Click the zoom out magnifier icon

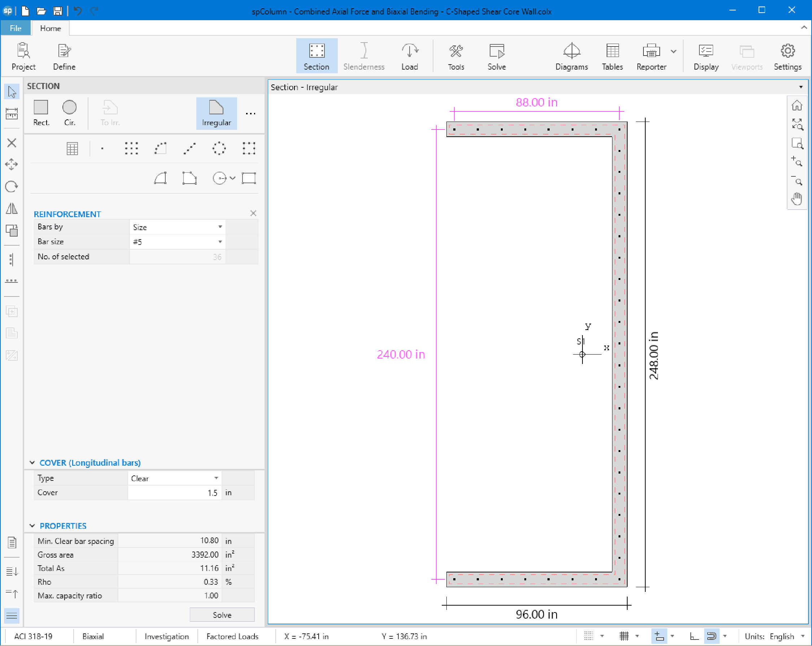796,180
